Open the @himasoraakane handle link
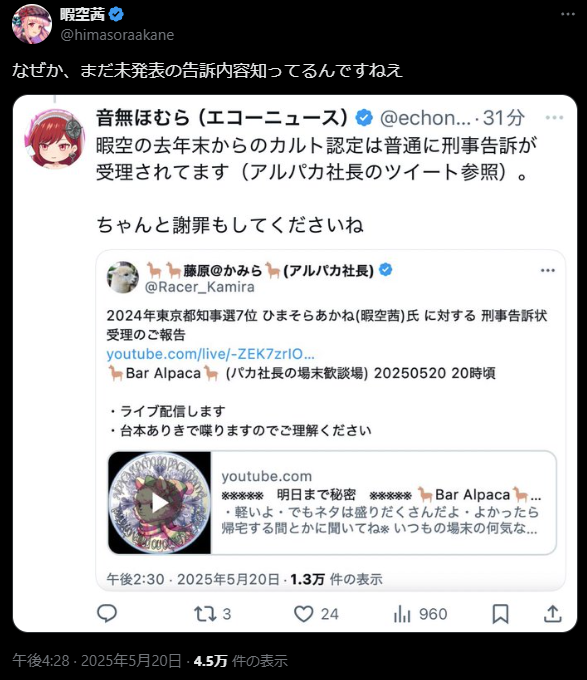The width and height of the screenshot is (587, 680). [x=117, y=35]
